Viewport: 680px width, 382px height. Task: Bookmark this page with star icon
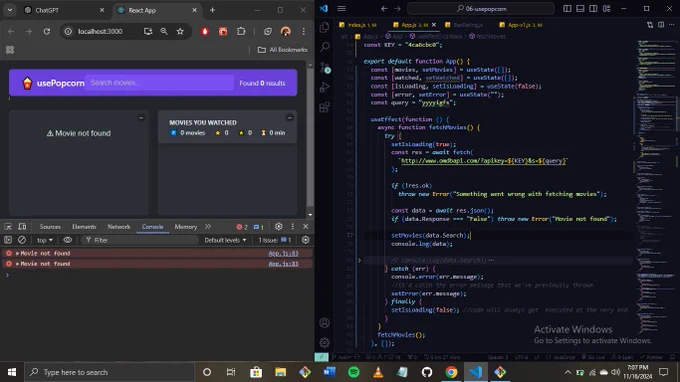click(x=180, y=31)
